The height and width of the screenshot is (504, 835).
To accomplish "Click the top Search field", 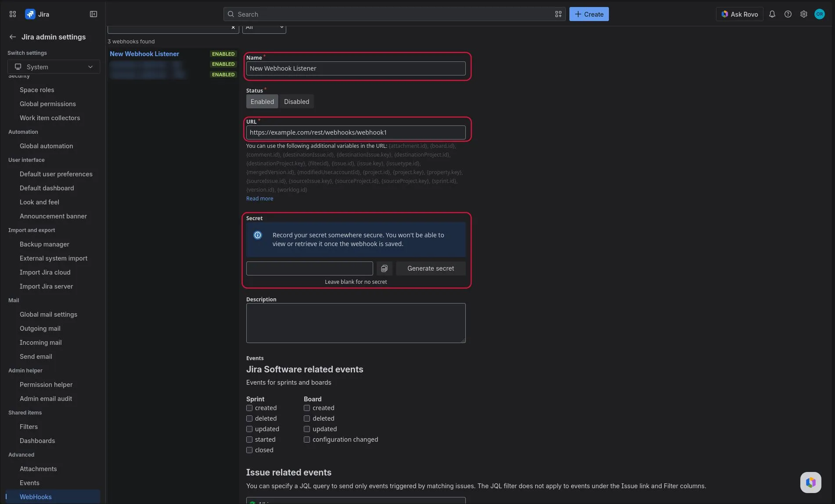I will pos(394,14).
